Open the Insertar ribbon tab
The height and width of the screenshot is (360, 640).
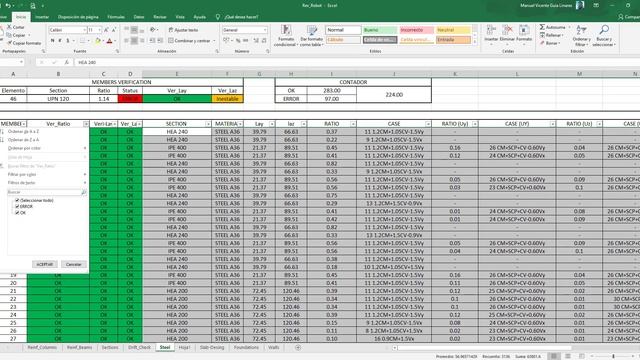tap(42, 17)
